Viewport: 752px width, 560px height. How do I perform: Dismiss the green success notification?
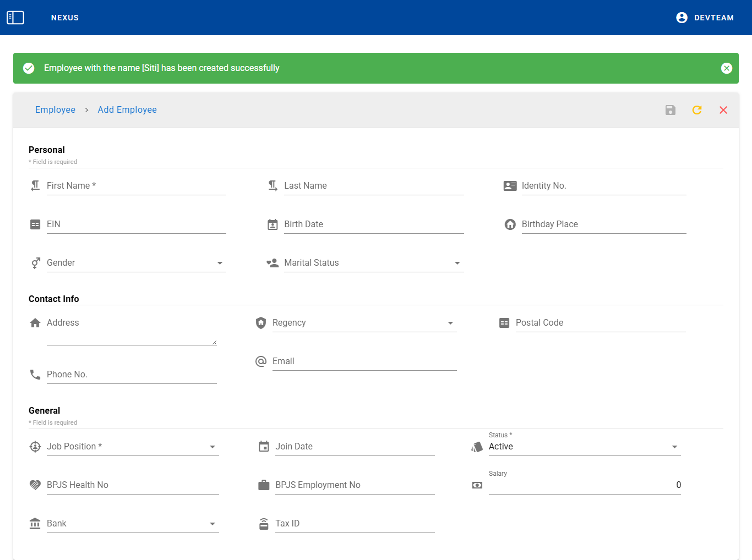(x=726, y=68)
